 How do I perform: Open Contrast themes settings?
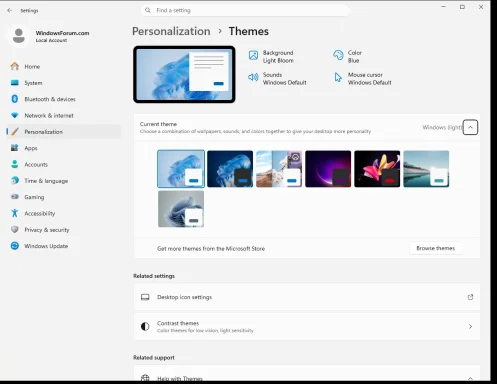(x=307, y=327)
